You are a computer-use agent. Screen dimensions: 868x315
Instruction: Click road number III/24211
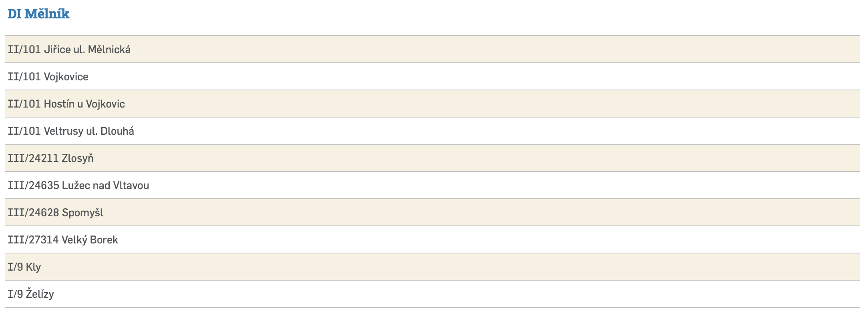pyautogui.click(x=33, y=158)
